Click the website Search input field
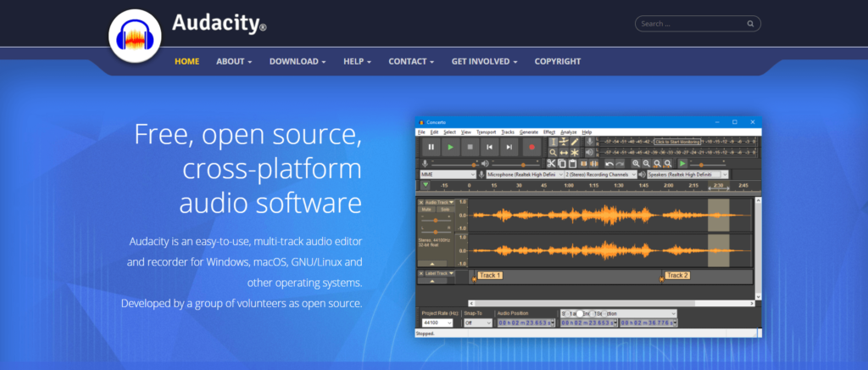This screenshot has width=868, height=370. pos(698,24)
